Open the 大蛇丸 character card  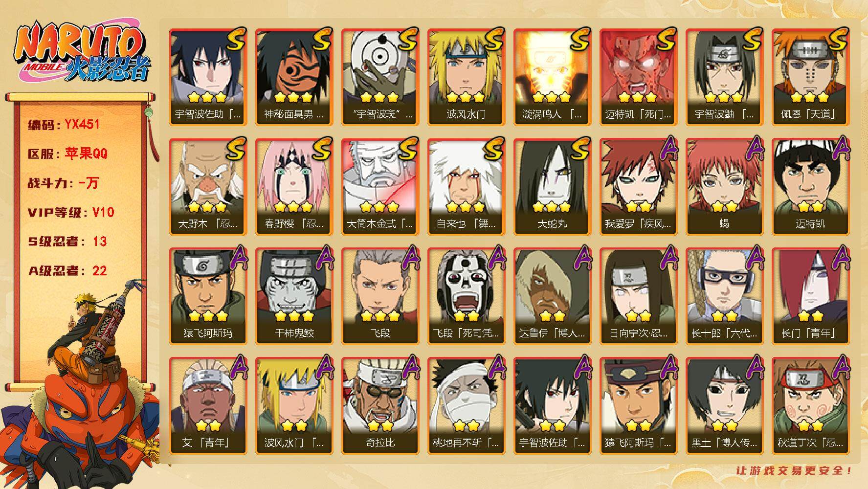click(x=552, y=186)
